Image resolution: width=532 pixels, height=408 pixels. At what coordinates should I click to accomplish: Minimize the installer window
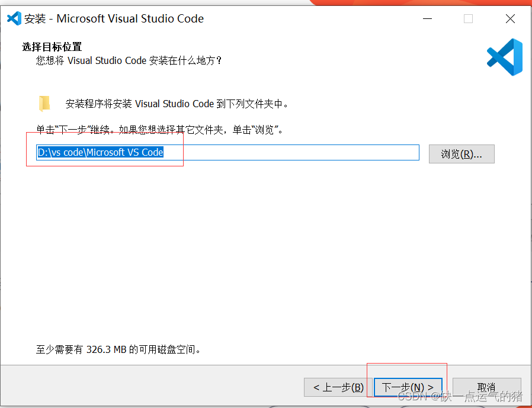point(428,19)
